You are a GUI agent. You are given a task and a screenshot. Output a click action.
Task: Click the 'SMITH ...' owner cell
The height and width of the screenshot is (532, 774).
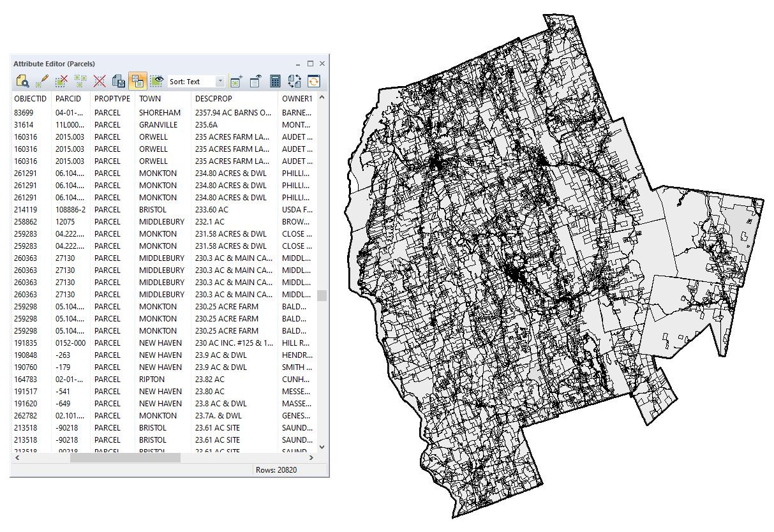tap(297, 367)
